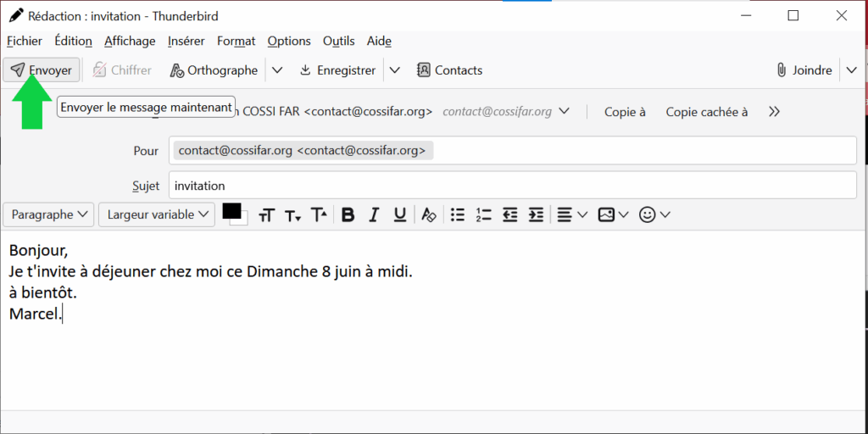Viewport: 868px width, 434px height.
Task: Decrease text indentation (outdent)
Action: click(509, 215)
